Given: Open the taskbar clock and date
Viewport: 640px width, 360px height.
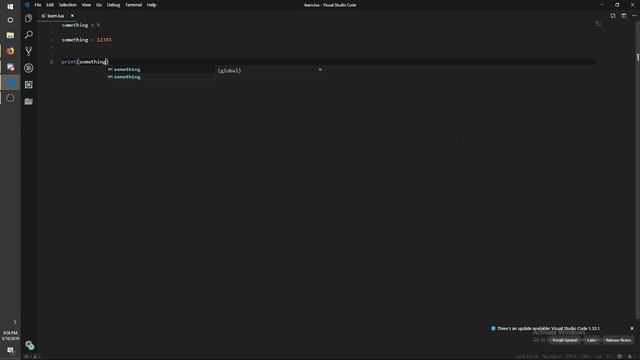Looking at the screenshot, I should [x=10, y=336].
